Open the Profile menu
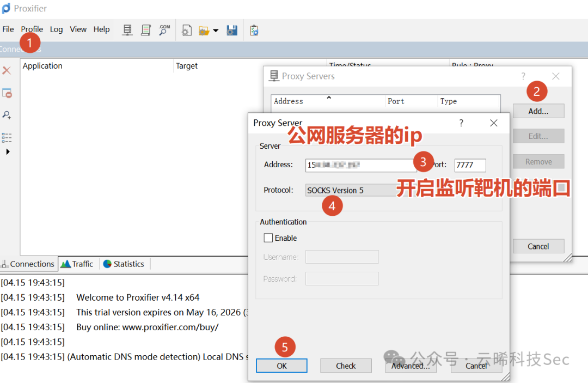The width and height of the screenshot is (588, 383). click(32, 29)
